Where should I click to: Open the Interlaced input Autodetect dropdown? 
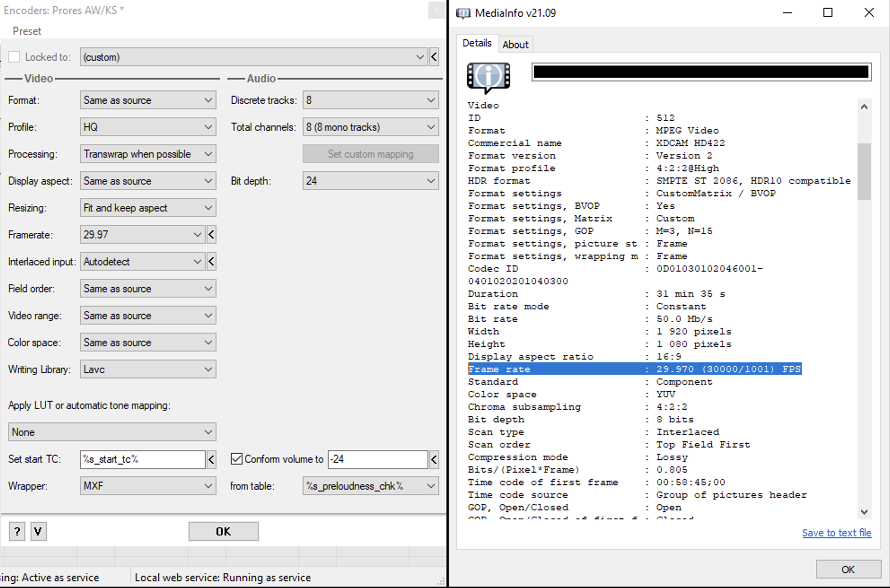(142, 262)
